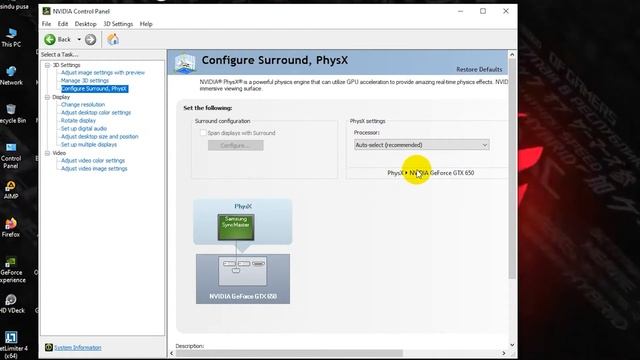Open the File menu

click(x=46, y=24)
